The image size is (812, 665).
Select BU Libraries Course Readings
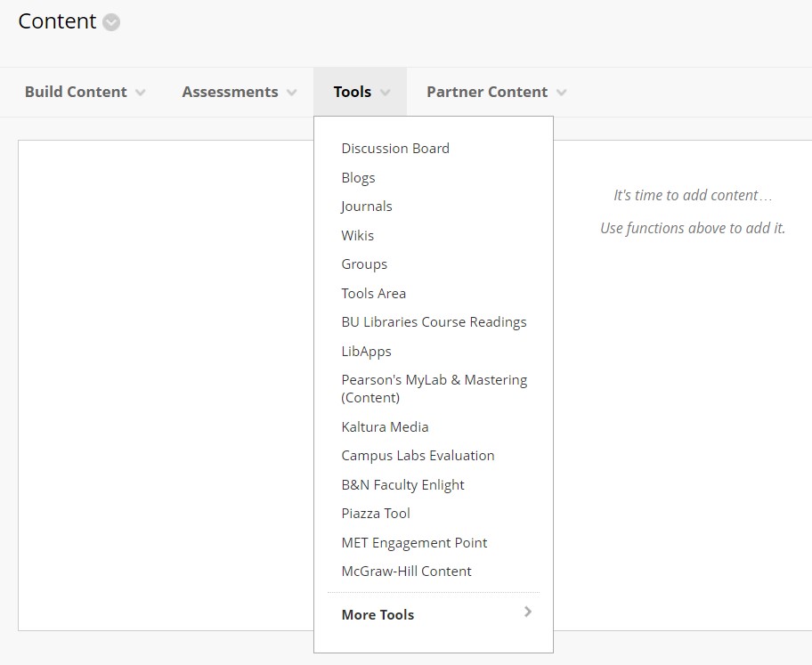pyautogui.click(x=434, y=322)
